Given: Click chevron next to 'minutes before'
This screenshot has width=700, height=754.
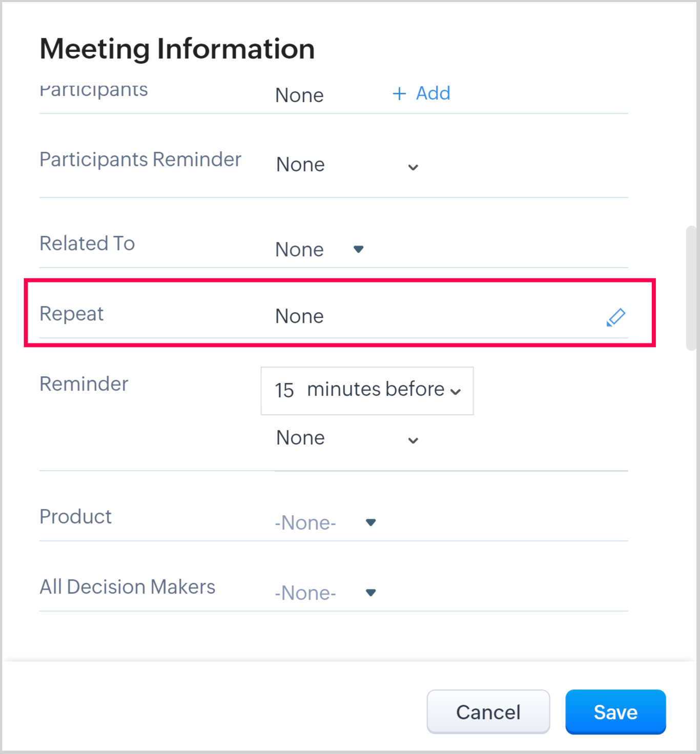Looking at the screenshot, I should pyautogui.click(x=456, y=392).
